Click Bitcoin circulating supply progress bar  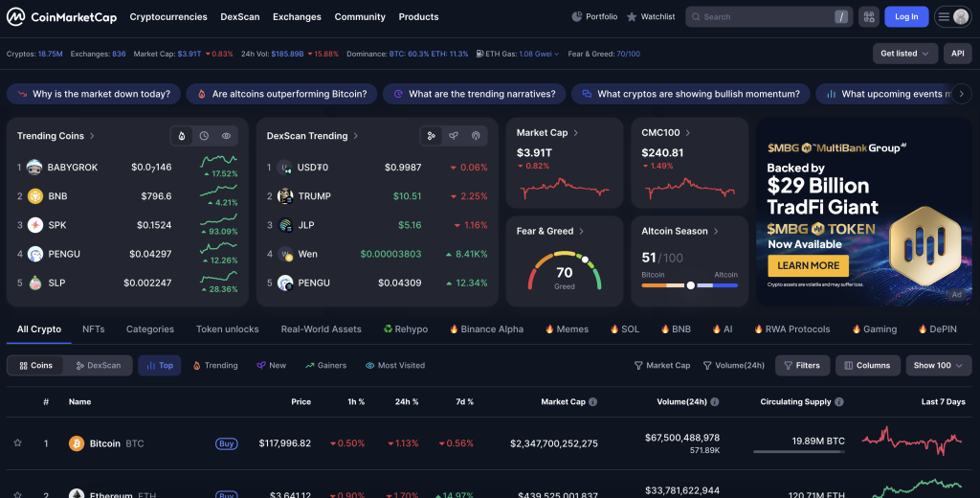pyautogui.click(x=799, y=452)
